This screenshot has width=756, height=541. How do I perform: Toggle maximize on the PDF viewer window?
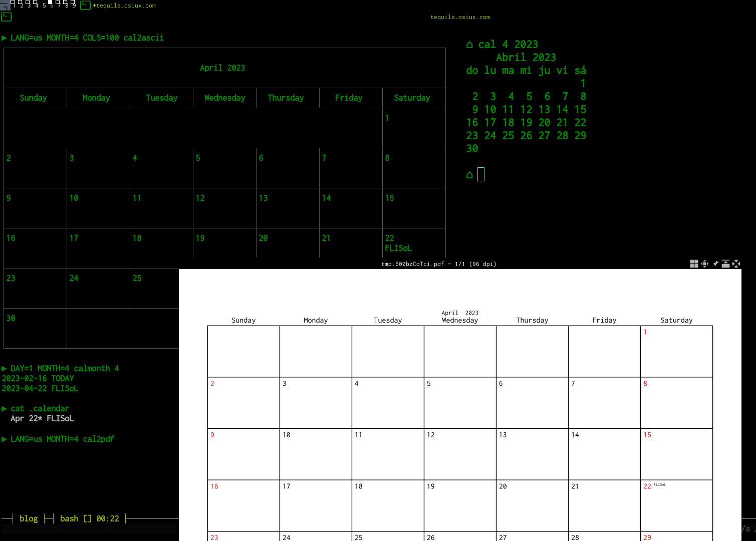point(704,263)
